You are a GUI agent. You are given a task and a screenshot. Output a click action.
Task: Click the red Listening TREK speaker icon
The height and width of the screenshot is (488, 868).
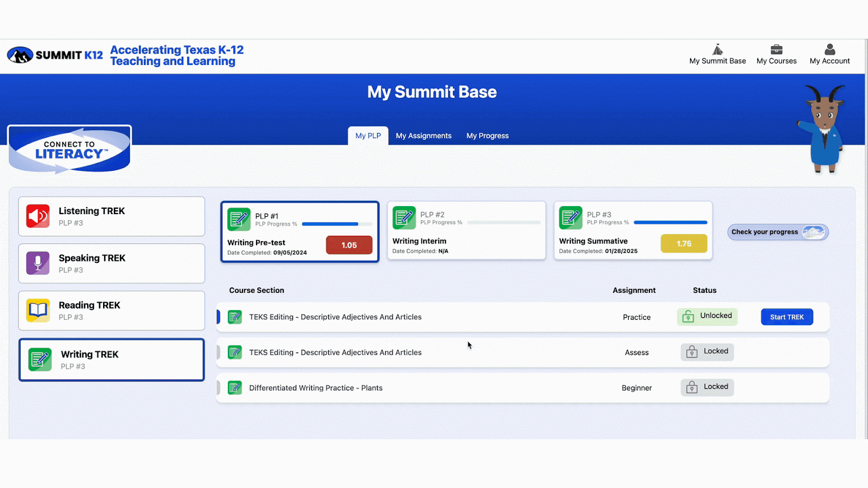pyautogui.click(x=38, y=216)
